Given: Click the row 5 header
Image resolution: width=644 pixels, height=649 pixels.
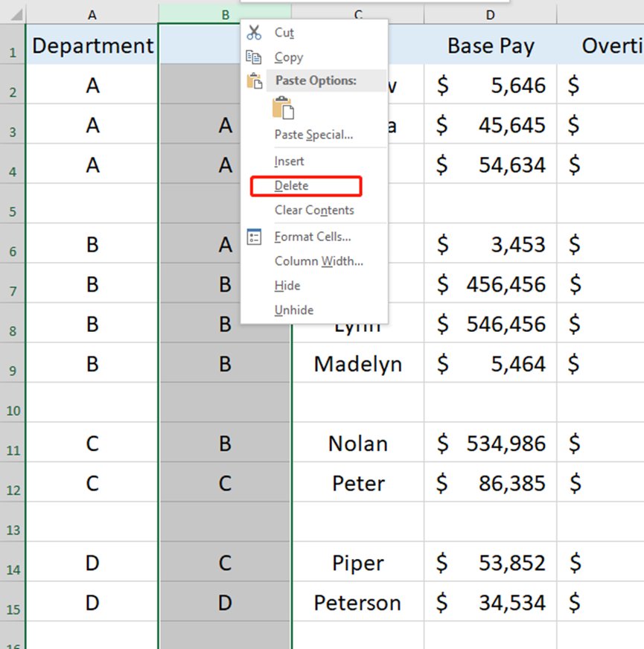Looking at the screenshot, I should 12,211.
